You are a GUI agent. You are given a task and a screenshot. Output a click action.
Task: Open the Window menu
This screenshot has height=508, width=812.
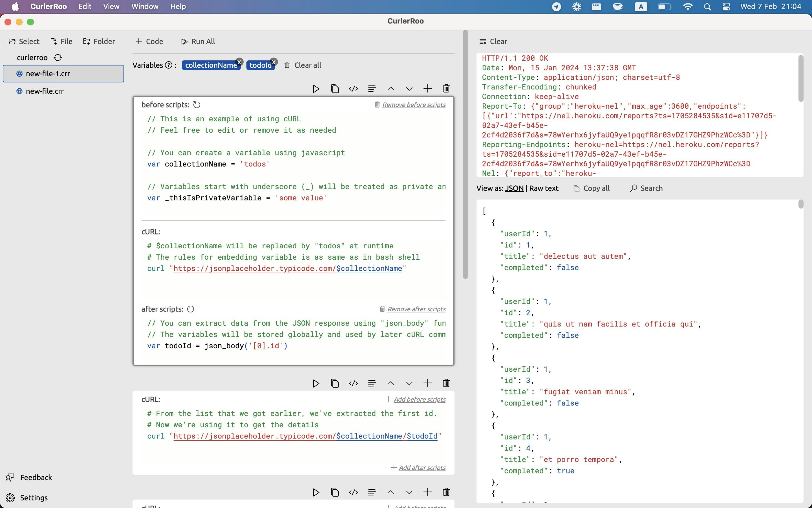[x=145, y=6]
